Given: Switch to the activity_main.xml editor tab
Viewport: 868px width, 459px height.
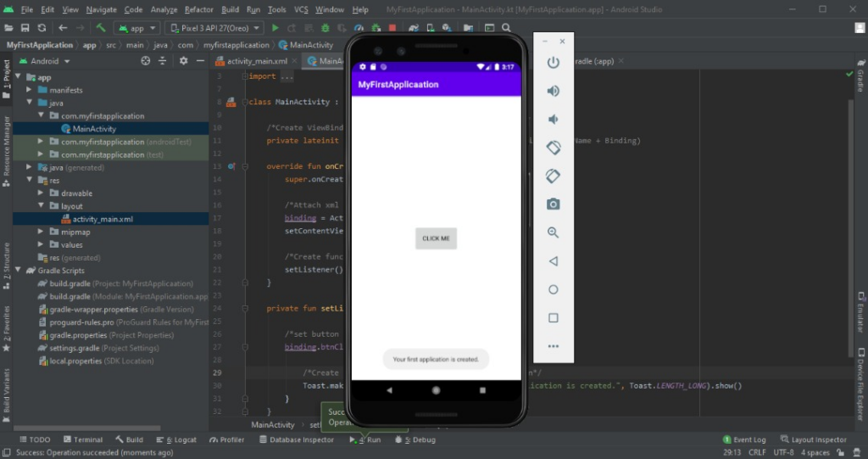Looking at the screenshot, I should [256, 61].
